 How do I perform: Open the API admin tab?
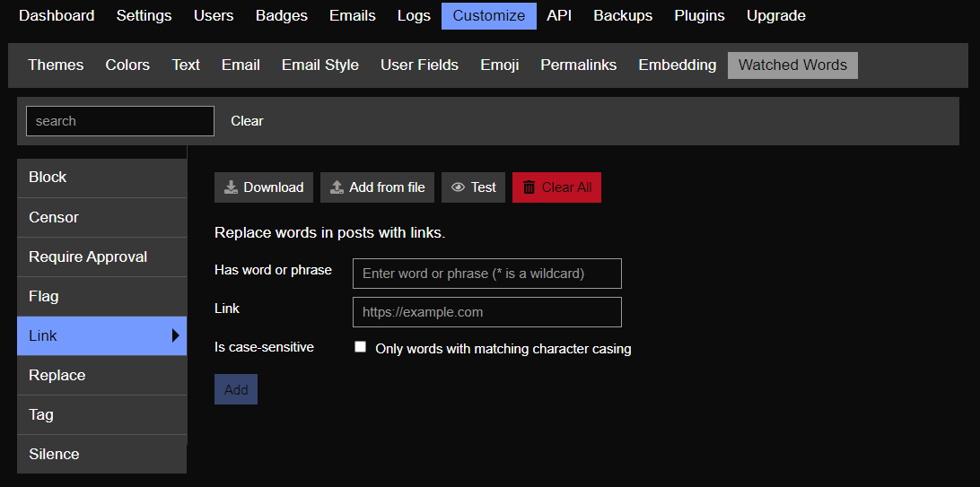(559, 15)
